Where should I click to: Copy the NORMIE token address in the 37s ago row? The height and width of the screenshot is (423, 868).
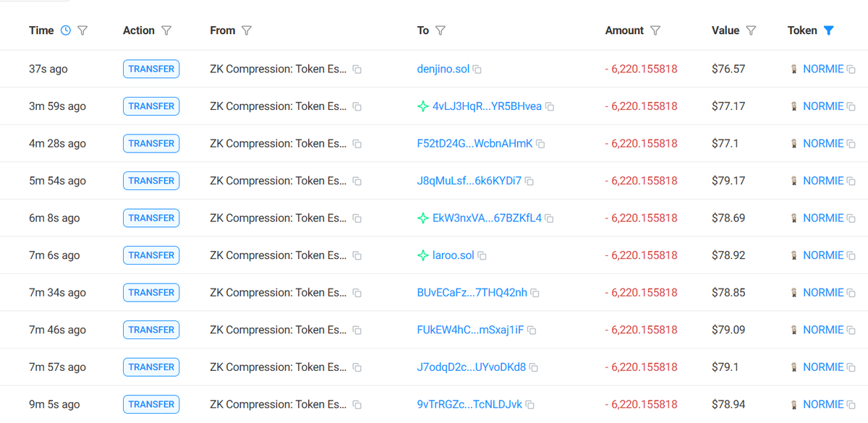pos(851,69)
